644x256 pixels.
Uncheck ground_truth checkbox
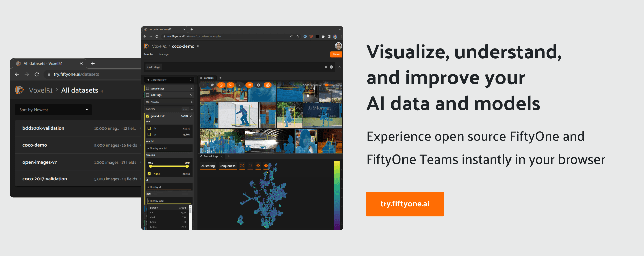(x=148, y=116)
